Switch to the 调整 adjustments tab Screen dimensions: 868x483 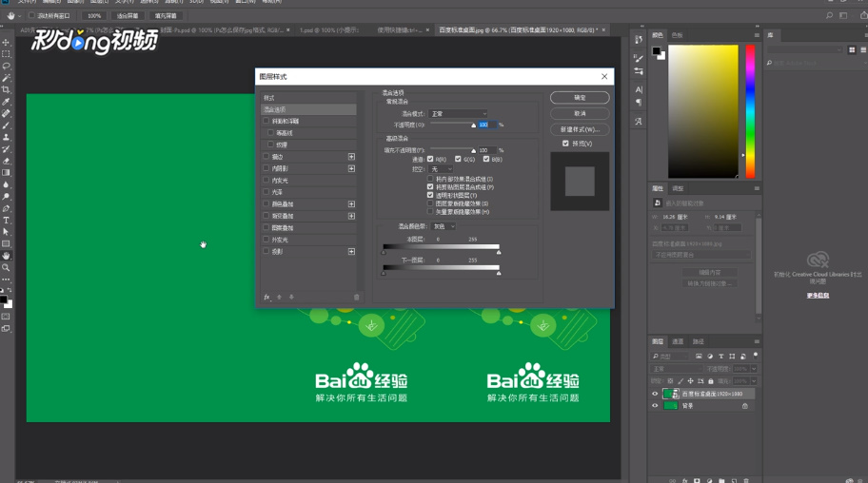(678, 188)
